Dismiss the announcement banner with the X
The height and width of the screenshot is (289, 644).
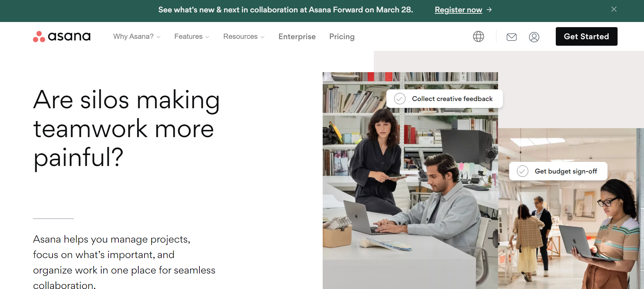[x=614, y=9]
